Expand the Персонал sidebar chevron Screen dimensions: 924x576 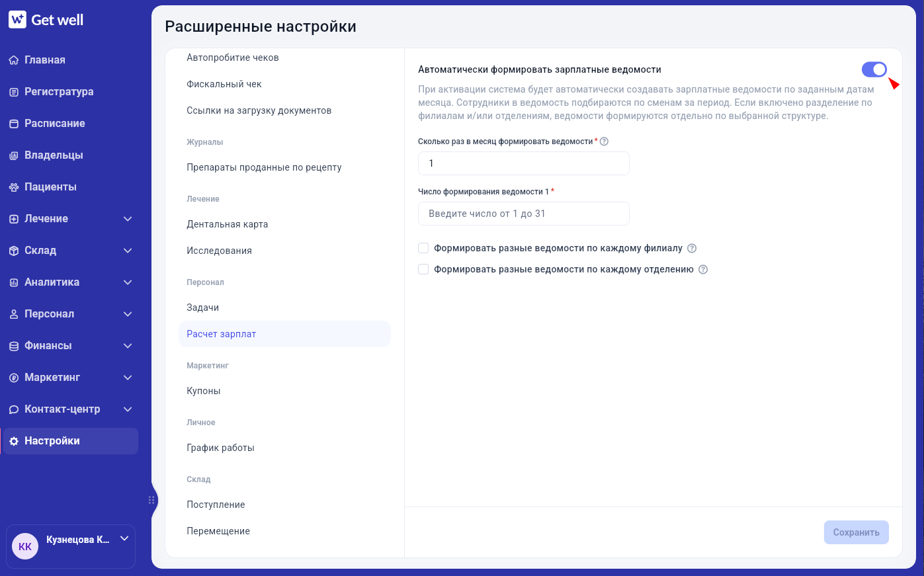(128, 314)
